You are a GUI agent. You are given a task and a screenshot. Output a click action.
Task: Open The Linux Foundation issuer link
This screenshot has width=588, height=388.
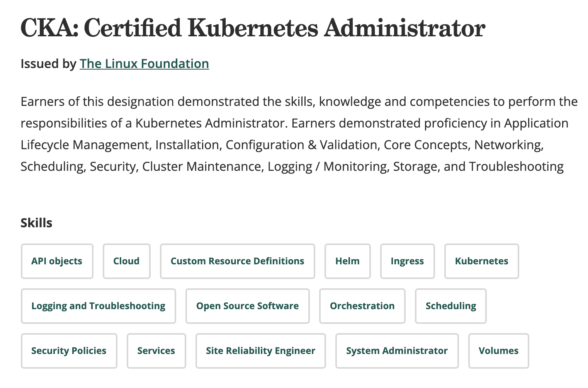click(x=144, y=64)
